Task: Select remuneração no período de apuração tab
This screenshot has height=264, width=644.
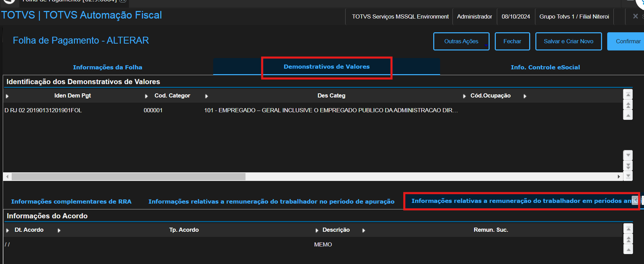Action: click(x=271, y=202)
